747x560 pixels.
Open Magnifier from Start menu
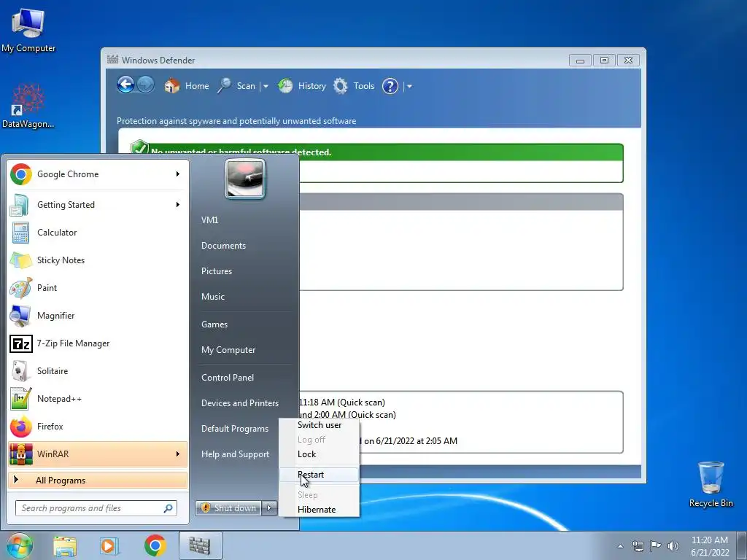click(98, 315)
